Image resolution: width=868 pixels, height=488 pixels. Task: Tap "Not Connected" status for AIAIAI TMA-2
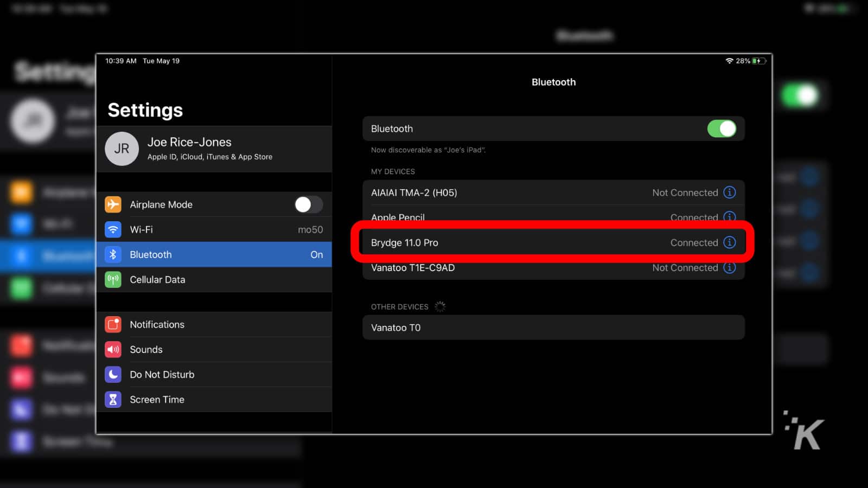(685, 192)
